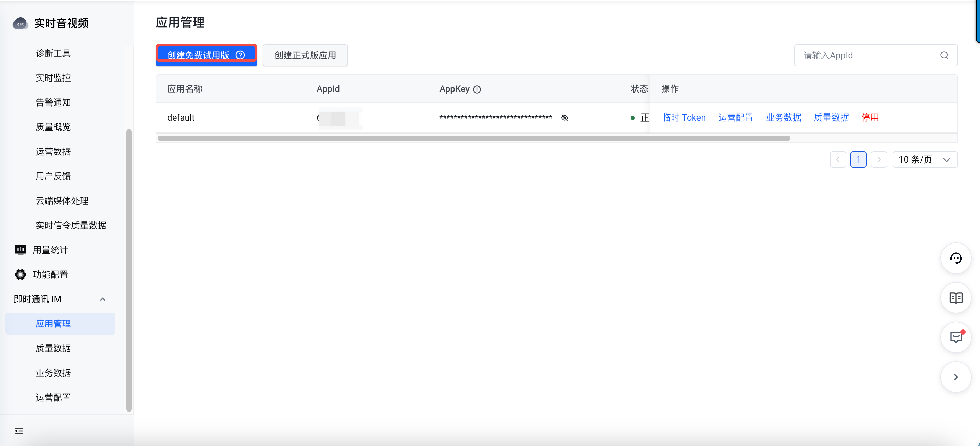Open documentation book icon
Screen dimensions: 980x446
[x=956, y=298]
